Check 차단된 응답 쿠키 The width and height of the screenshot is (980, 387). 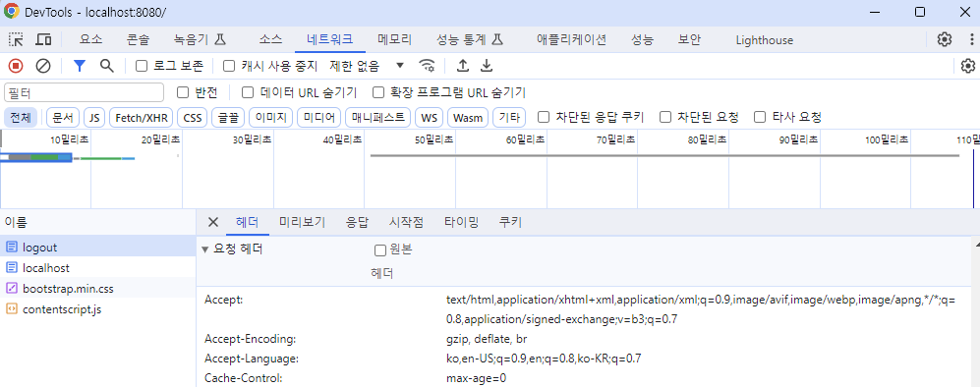[544, 117]
